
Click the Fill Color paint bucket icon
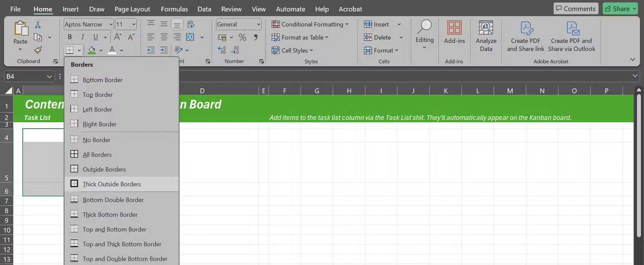click(x=91, y=50)
